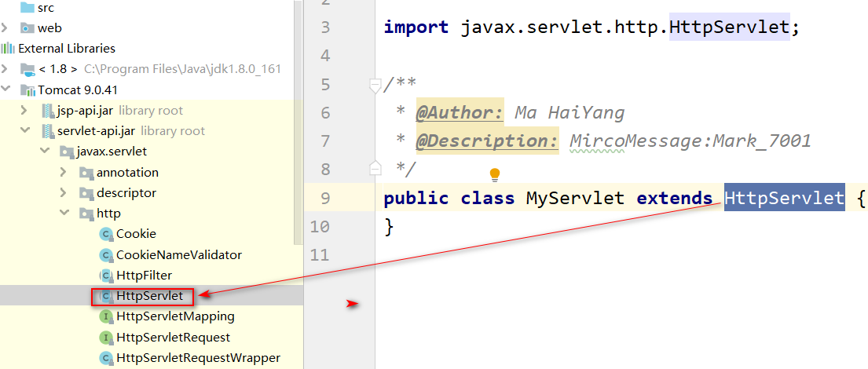Screen dimensions: 868x369
Task: Click the HttpServletRequestWrapper class icon
Action: click(106, 357)
